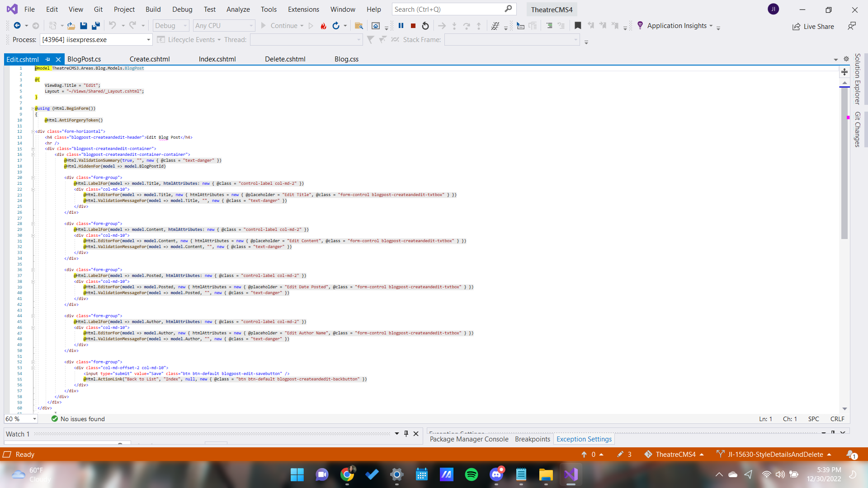Open the Any CPU platform dropdown

coord(251,25)
